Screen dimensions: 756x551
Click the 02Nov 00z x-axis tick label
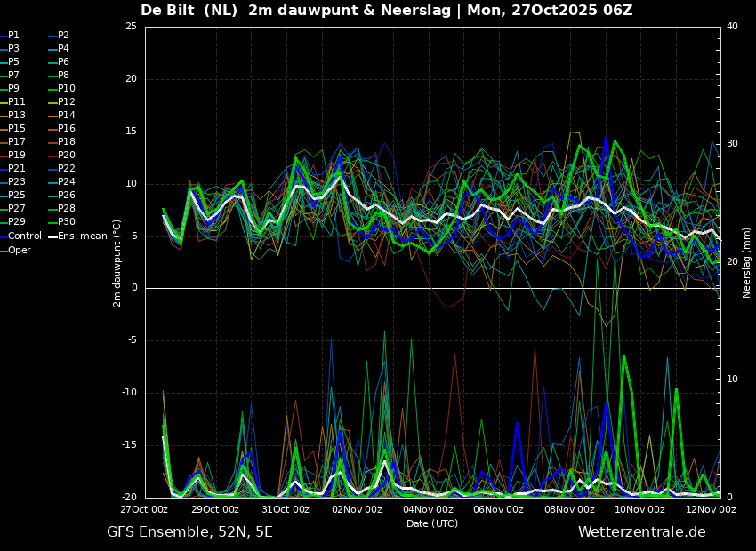tap(358, 509)
